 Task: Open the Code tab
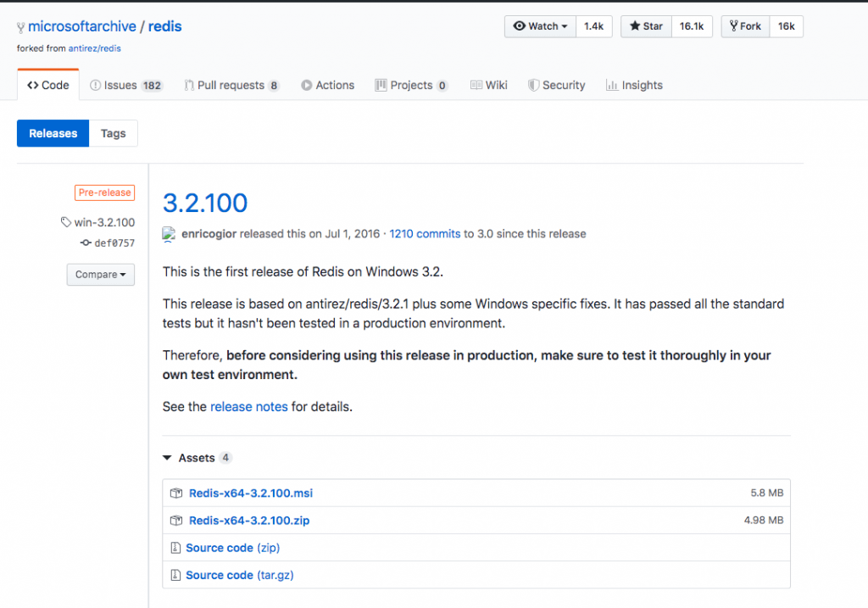coord(48,86)
